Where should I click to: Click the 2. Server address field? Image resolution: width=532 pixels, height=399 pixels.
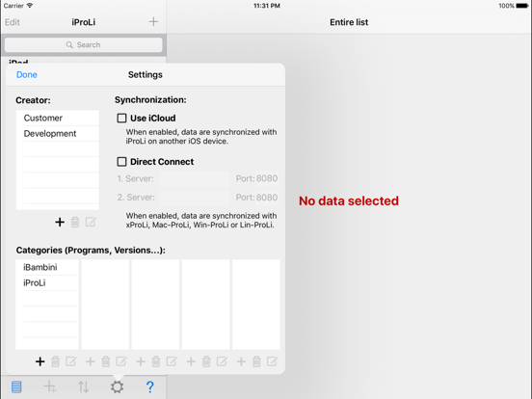[x=195, y=198]
